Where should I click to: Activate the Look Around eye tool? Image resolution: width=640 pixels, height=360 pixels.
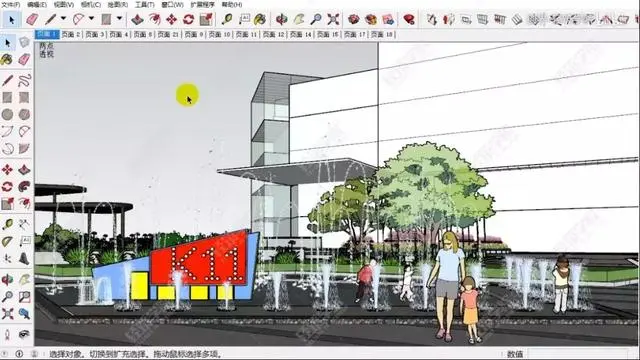[x=24, y=335]
